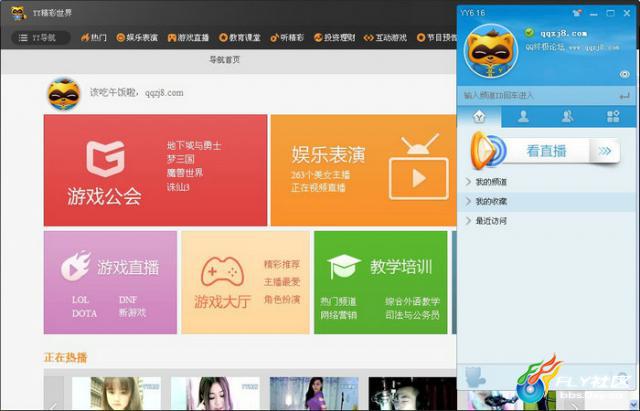640x411 pixels.
Task: Open 诛仙3 in 游戏公会 tile
Action: [x=178, y=187]
